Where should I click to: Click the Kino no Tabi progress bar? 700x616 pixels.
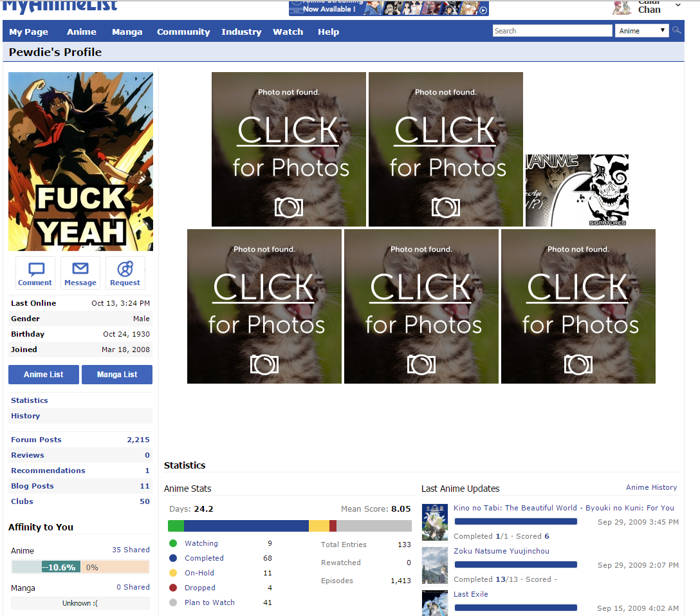point(515,521)
